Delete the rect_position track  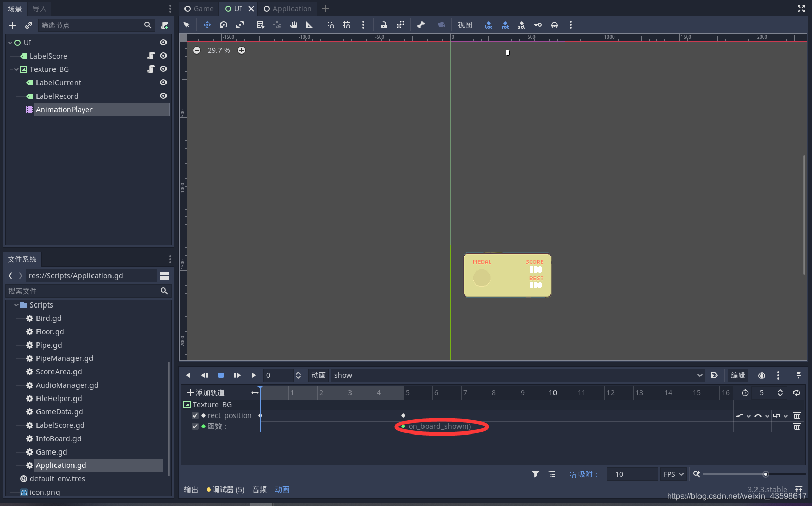(x=797, y=415)
